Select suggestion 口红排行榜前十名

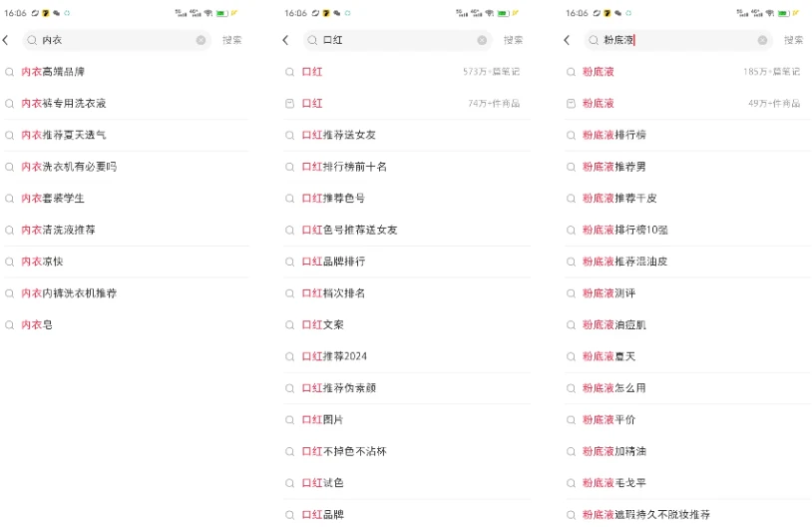(x=344, y=167)
